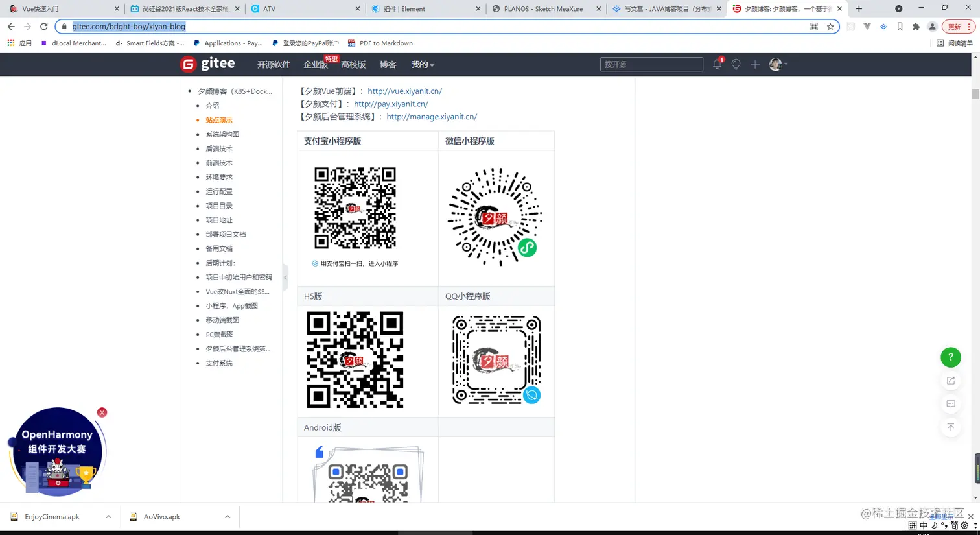Click the browser forward arrow
Screen dimensions: 980x535
pos(27,27)
